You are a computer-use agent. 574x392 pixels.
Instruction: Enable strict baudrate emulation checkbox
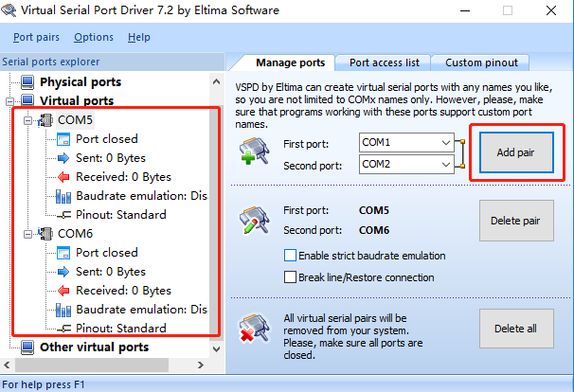(x=290, y=255)
